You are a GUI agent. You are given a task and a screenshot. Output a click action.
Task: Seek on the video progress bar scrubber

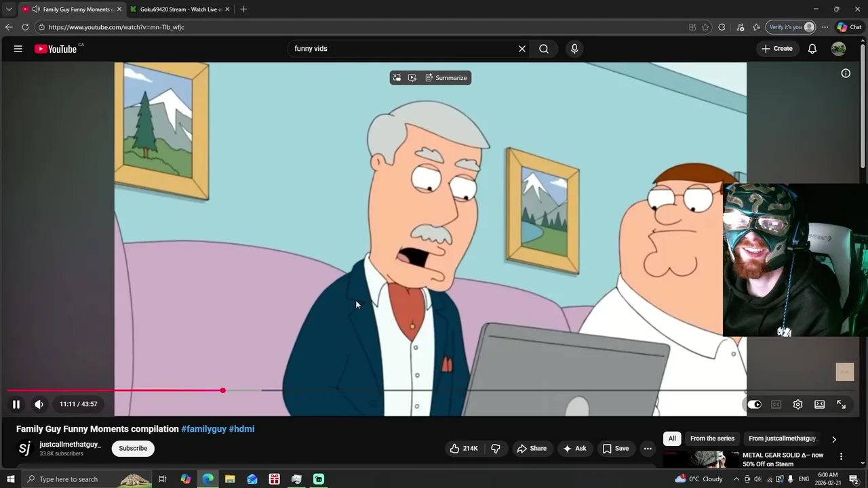[222, 390]
